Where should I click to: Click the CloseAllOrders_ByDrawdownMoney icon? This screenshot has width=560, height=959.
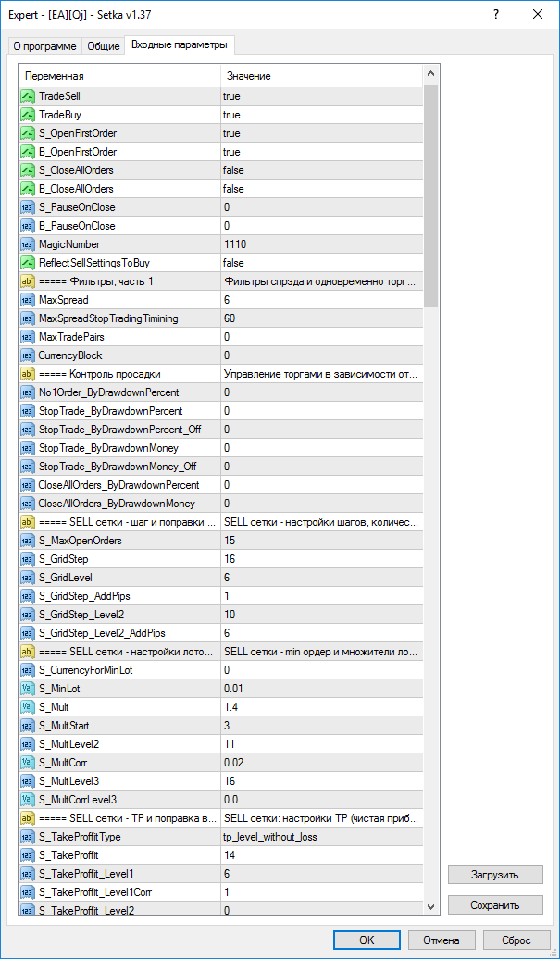28,504
